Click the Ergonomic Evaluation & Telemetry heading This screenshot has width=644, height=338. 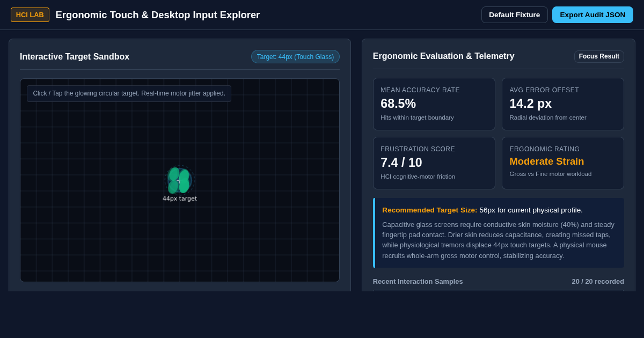443,56
